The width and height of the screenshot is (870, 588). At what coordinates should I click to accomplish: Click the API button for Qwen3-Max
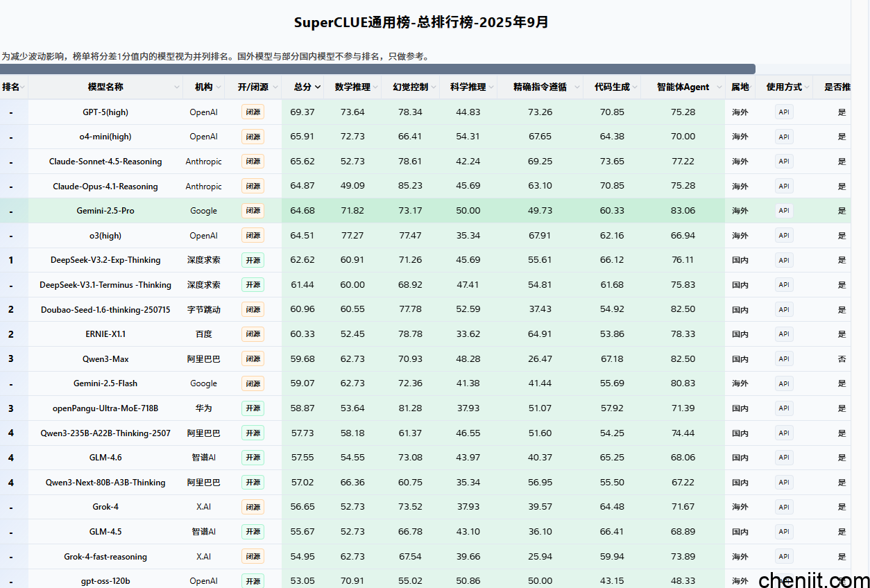(x=784, y=359)
